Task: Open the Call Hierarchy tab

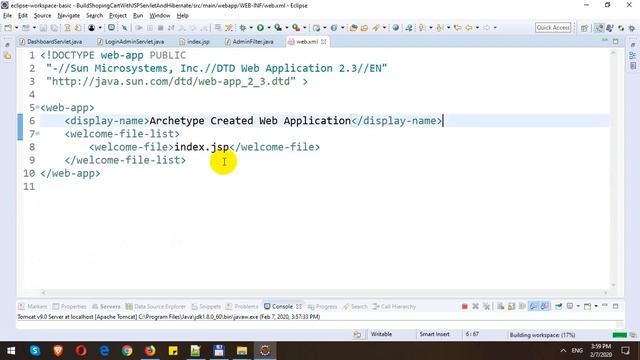Action: point(394,307)
